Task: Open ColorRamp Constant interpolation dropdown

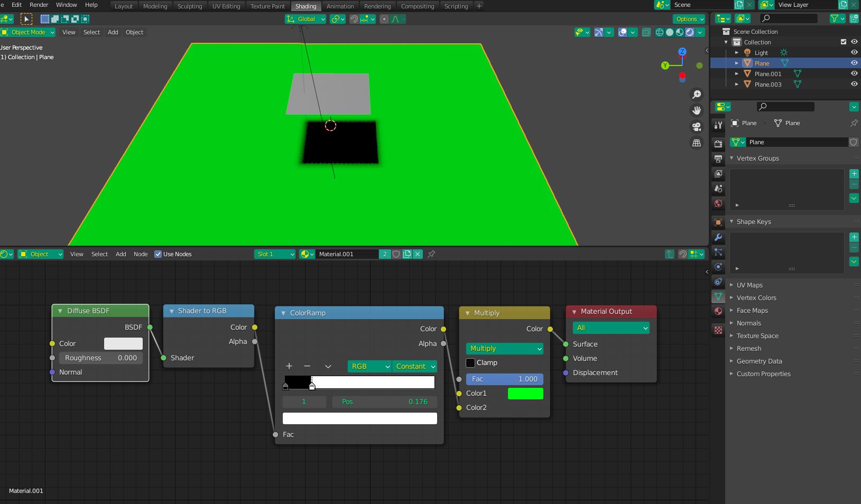Action: point(414,367)
